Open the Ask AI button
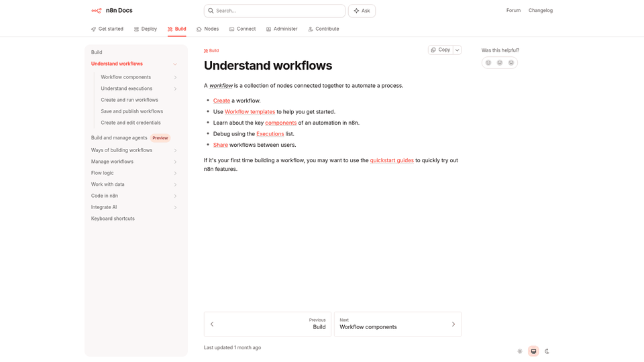The width and height of the screenshot is (644, 362). (x=362, y=11)
